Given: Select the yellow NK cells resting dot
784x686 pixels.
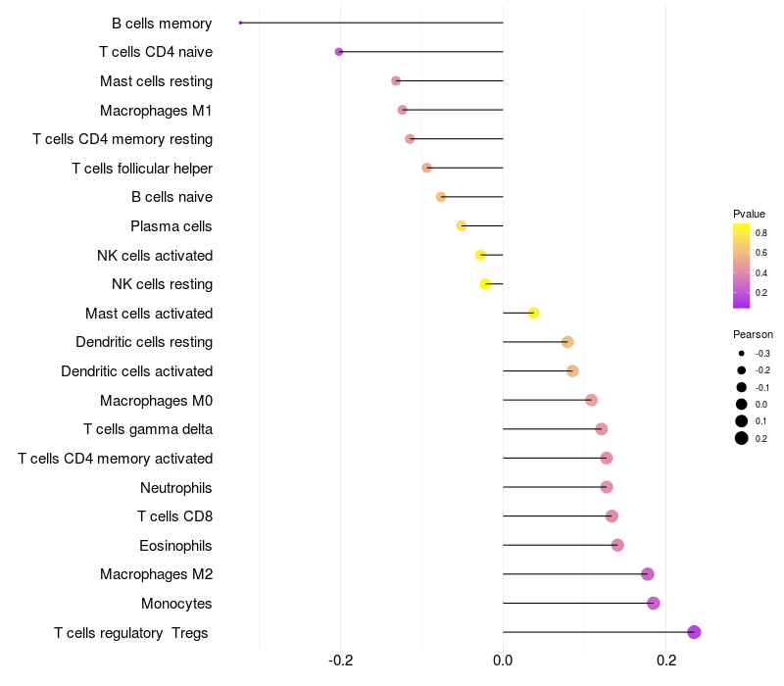Looking at the screenshot, I should [485, 284].
